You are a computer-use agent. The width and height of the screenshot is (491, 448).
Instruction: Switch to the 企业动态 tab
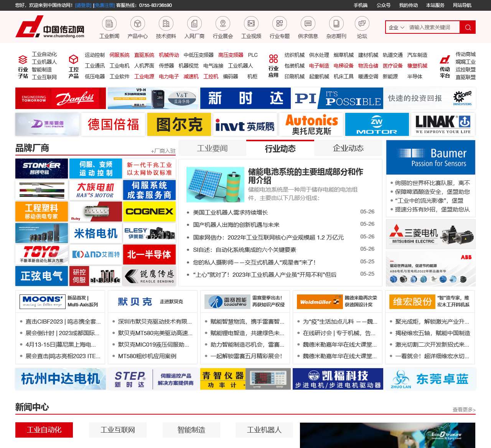pyautogui.click(x=348, y=148)
